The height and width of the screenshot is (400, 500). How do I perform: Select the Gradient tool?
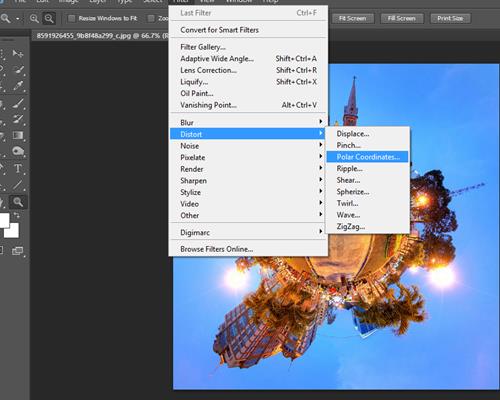[x=18, y=135]
